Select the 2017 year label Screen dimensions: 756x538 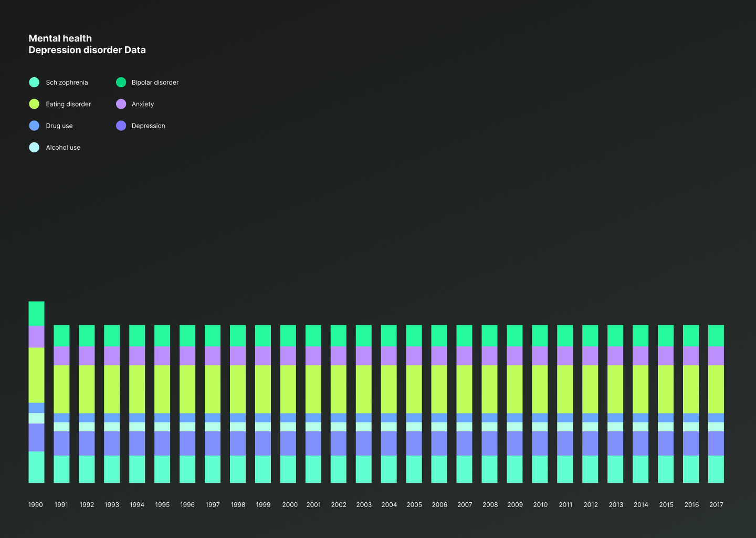(x=716, y=505)
